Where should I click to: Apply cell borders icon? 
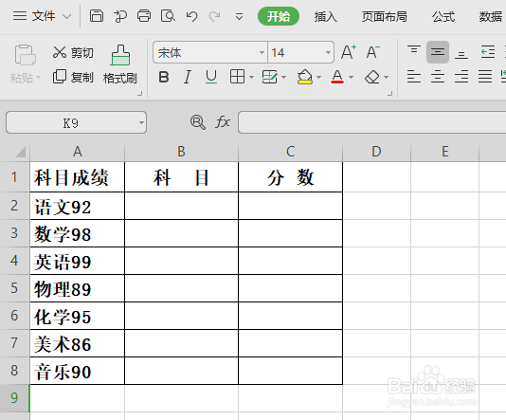point(237,77)
